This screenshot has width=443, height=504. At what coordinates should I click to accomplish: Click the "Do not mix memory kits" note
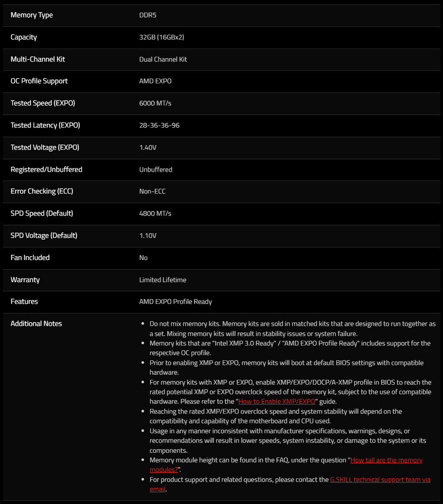click(292, 329)
